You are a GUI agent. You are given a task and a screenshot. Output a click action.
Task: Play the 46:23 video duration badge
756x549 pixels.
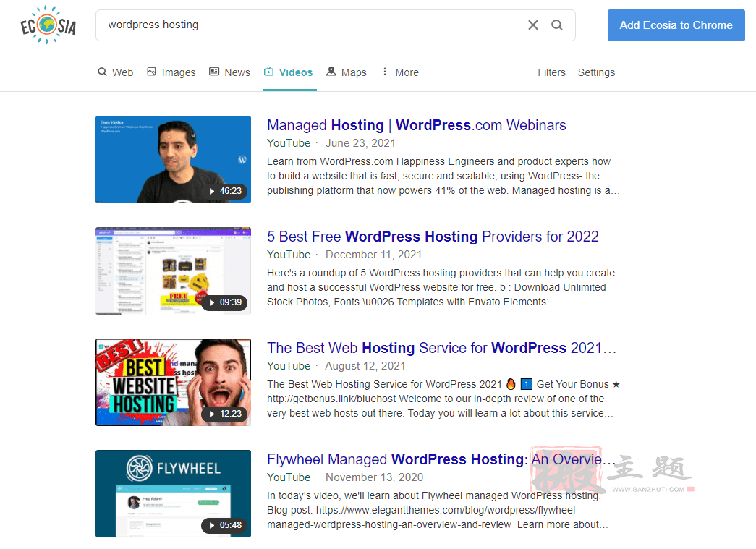click(x=225, y=191)
